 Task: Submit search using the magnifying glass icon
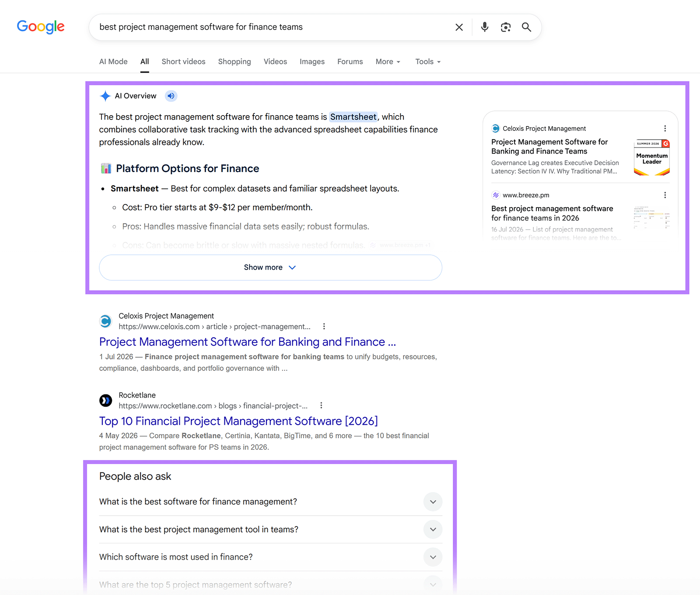click(x=526, y=27)
